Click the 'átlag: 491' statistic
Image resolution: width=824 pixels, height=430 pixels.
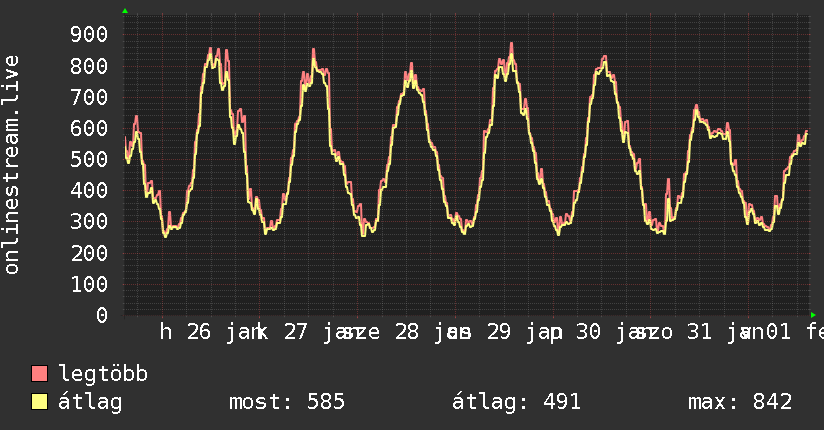point(516,402)
